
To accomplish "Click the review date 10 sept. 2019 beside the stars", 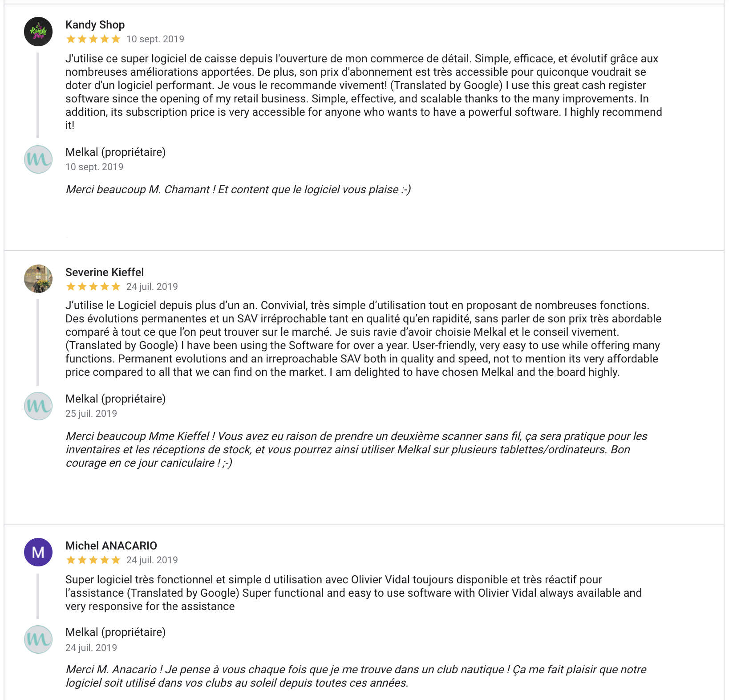I will [x=155, y=39].
